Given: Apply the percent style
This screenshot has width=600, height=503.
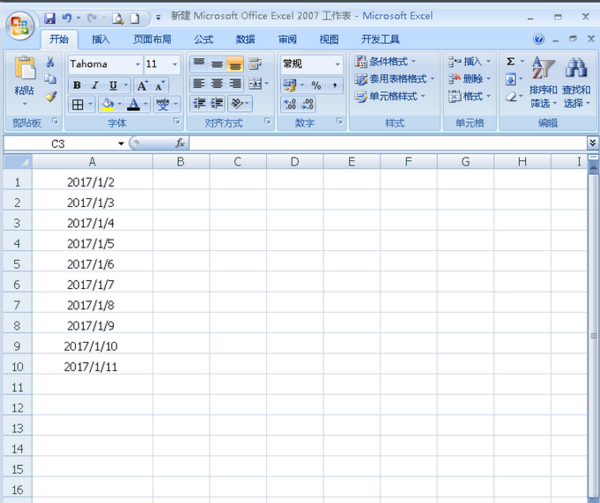Looking at the screenshot, I should 316,85.
